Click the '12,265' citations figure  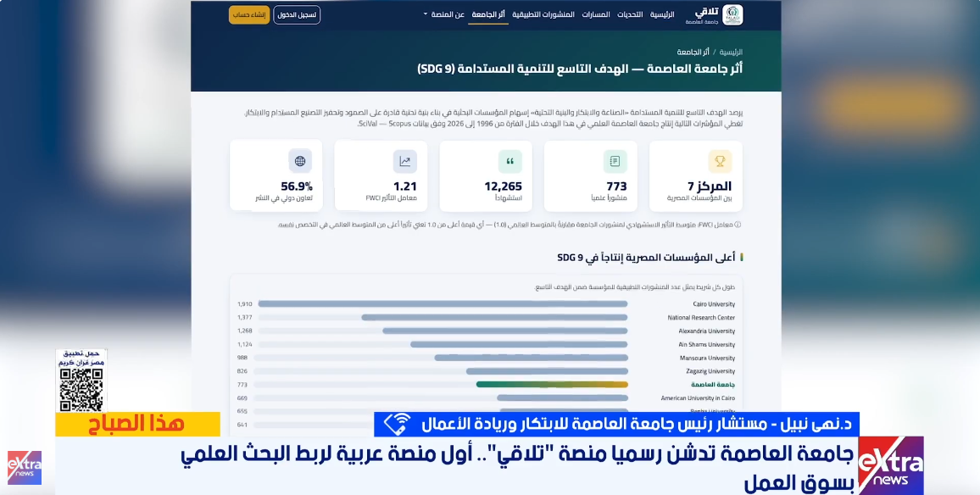point(503,186)
